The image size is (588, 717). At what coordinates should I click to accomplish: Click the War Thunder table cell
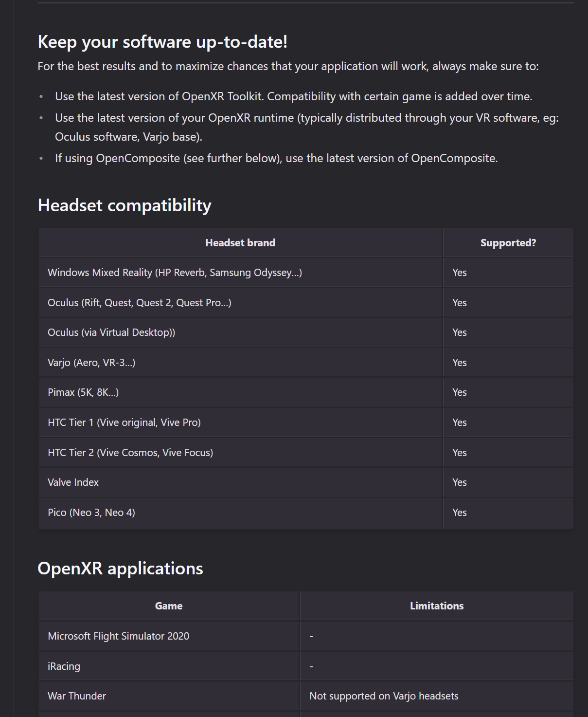(x=77, y=696)
